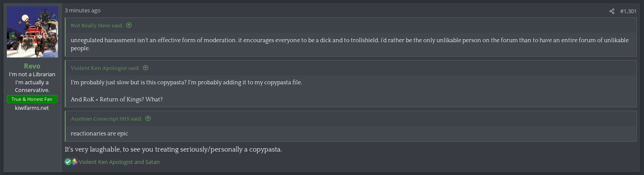Click the '3 minutes ago' timestamp
This screenshot has width=644, height=175.
[83, 11]
